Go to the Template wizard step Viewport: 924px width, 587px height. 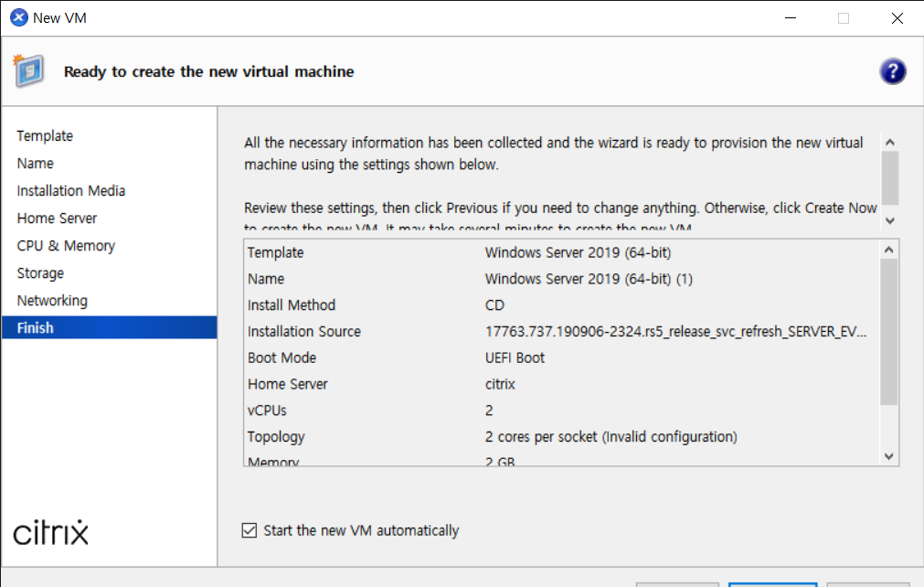[45, 135]
